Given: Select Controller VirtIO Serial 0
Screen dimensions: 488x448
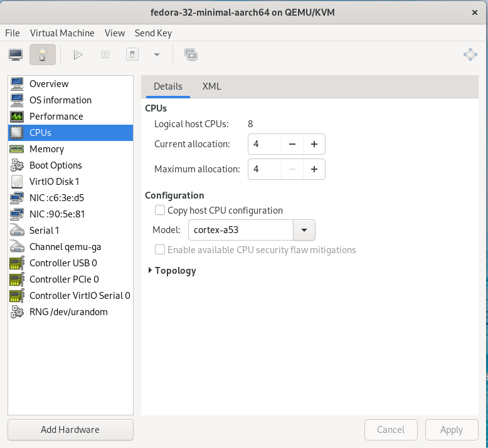Looking at the screenshot, I should coord(71,296).
